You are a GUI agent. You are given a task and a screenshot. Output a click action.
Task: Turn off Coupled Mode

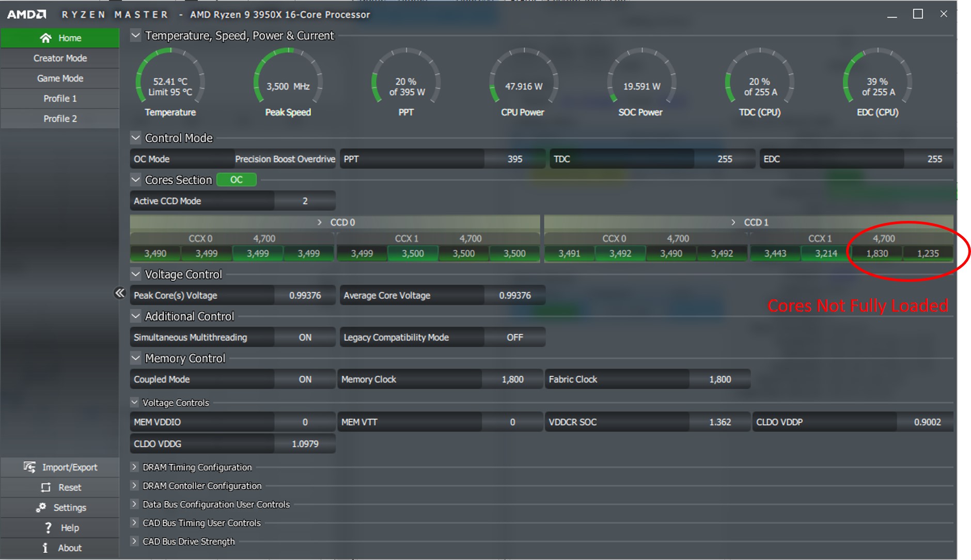click(x=305, y=379)
